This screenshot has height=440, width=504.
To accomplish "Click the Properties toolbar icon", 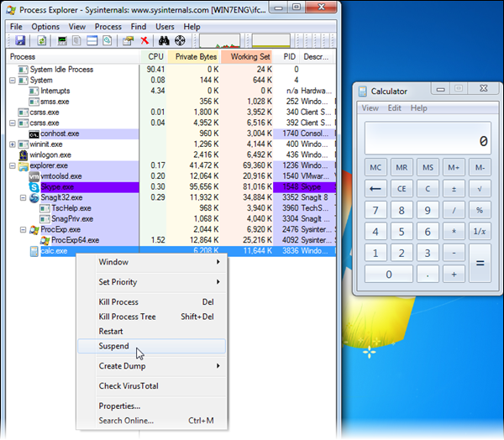I will 128,41.
